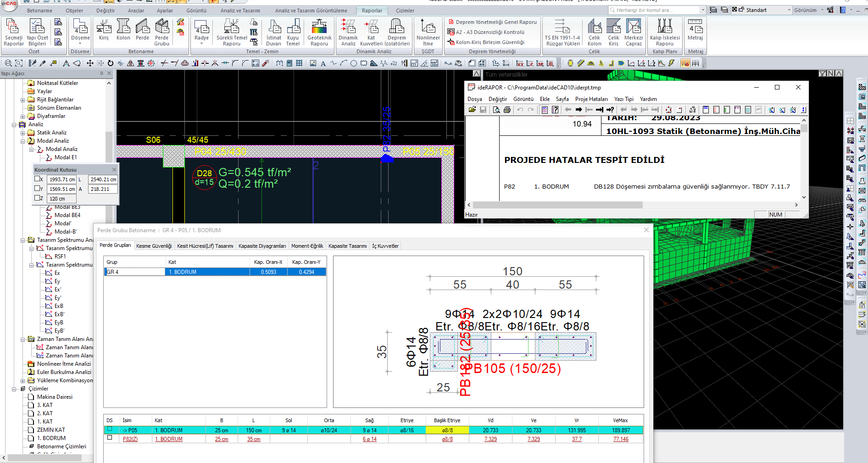Open Geoteknik Raporu

tap(319, 32)
